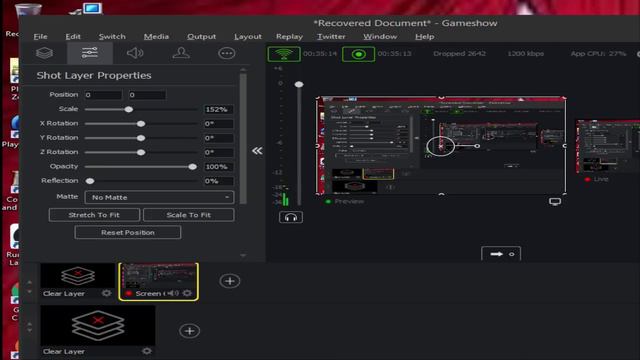Click the go transition arrow button
Viewport: 640px width, 360px height.
[x=501, y=254]
